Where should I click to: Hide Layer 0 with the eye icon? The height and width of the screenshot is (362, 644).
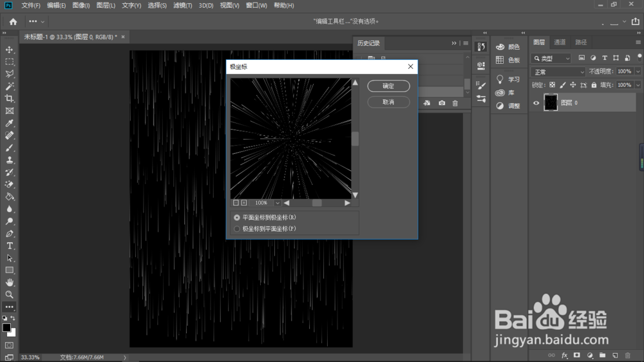[536, 103]
